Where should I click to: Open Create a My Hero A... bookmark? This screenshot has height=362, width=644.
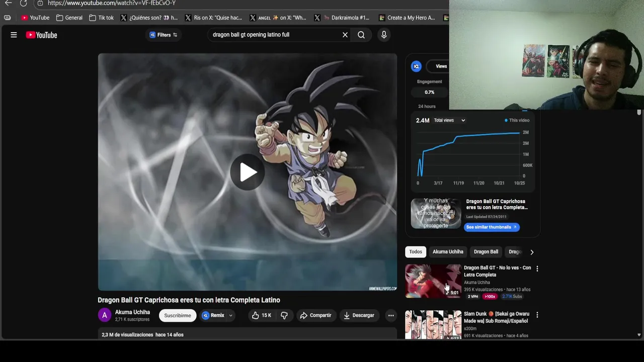pyautogui.click(x=407, y=18)
